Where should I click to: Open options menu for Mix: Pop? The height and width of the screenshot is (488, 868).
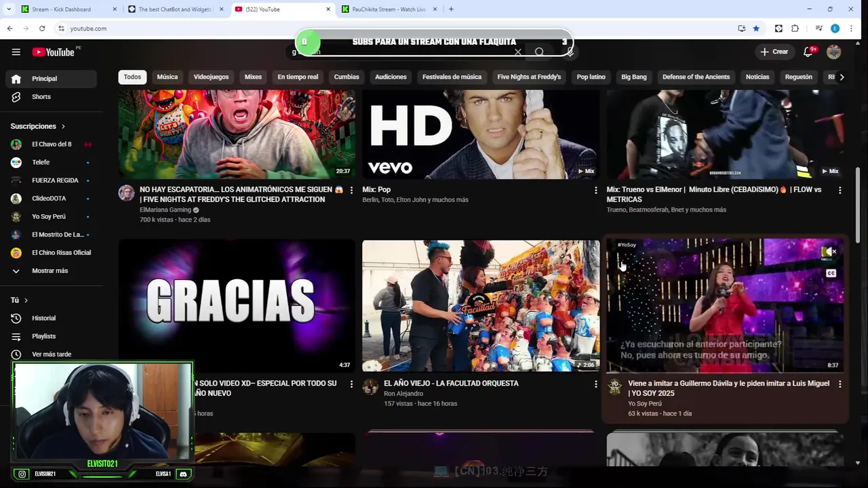click(595, 190)
